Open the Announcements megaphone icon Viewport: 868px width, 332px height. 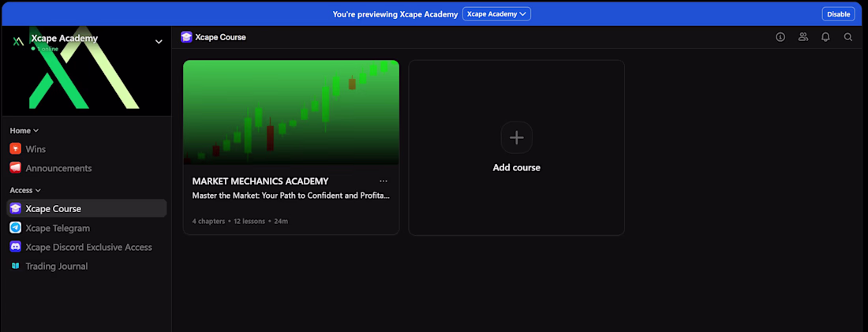16,168
